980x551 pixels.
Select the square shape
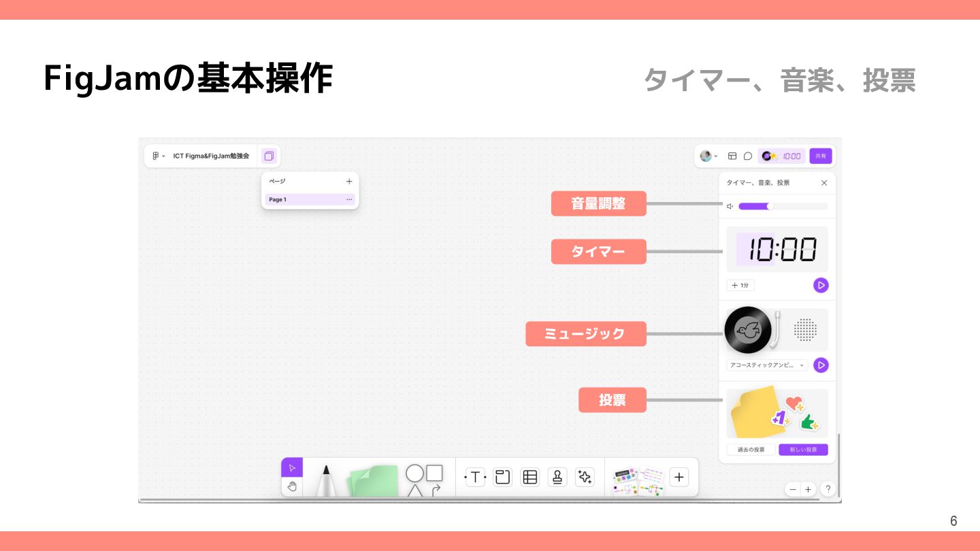click(x=434, y=472)
